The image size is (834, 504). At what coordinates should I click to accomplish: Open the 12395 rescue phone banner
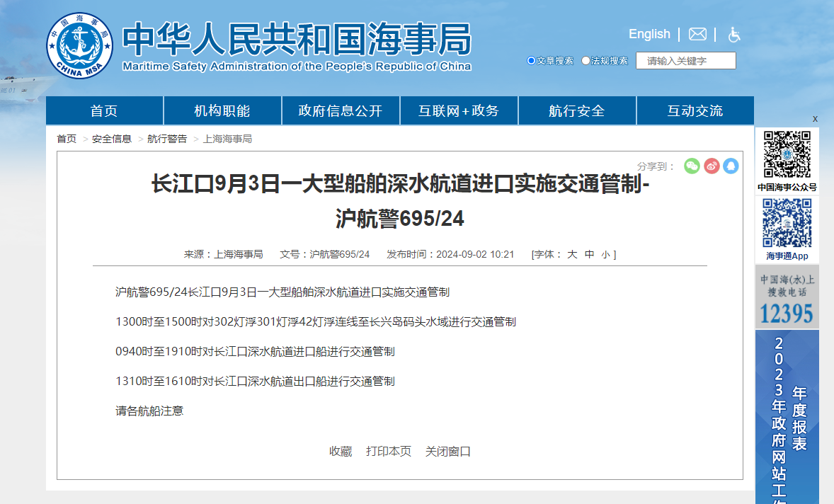[787, 297]
